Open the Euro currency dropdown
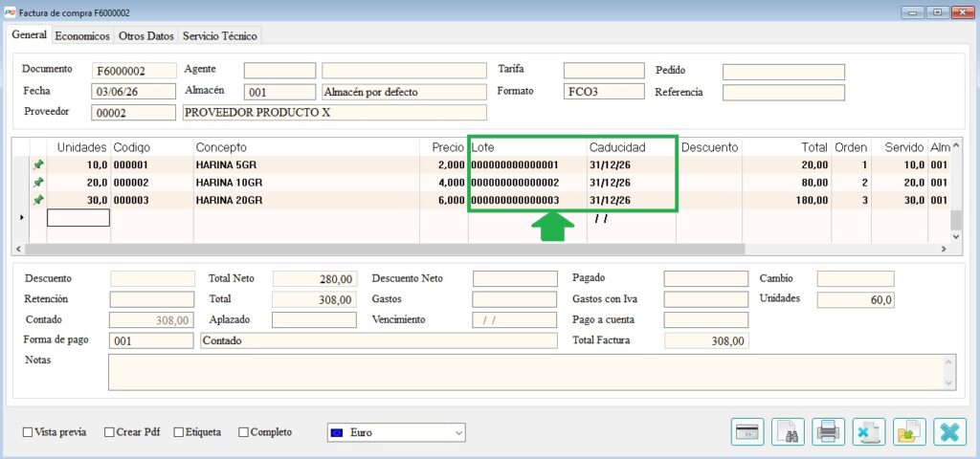This screenshot has height=459, width=980. [396, 432]
